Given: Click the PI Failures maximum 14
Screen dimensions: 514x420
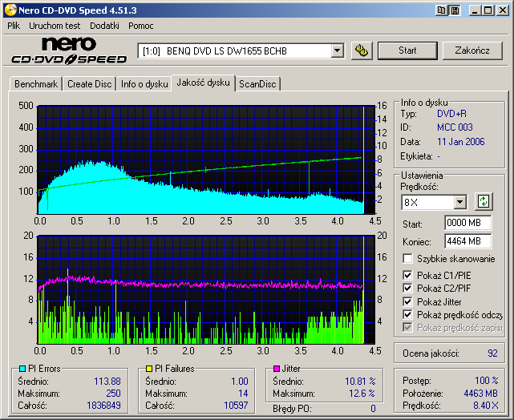Looking at the screenshot, I should 243,393.
